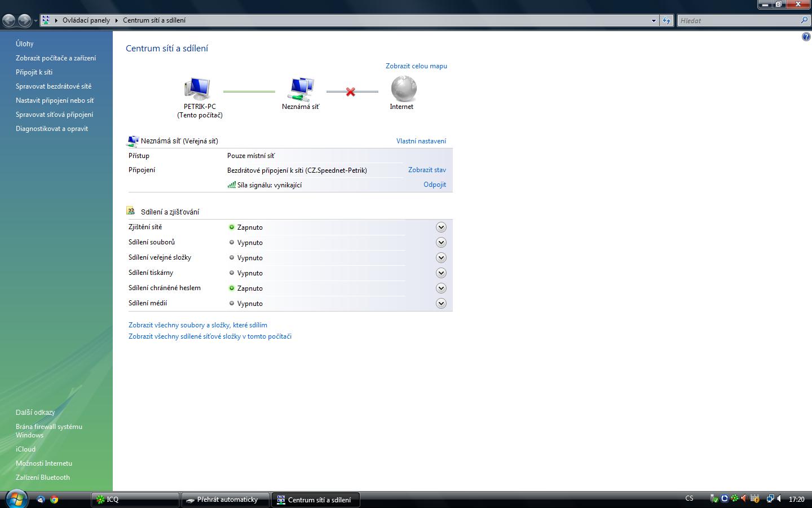Open the Windows Start orb

pos(16,499)
